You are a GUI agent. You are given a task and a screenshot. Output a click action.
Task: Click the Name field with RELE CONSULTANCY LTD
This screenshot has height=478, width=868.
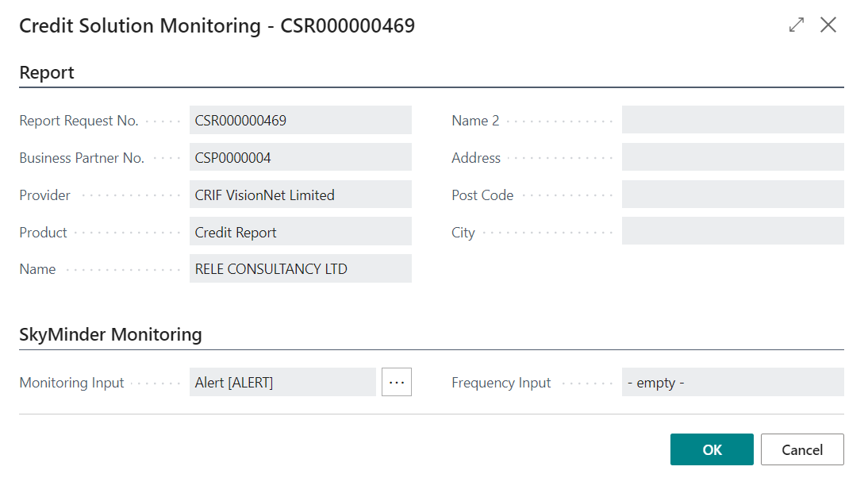[300, 268]
